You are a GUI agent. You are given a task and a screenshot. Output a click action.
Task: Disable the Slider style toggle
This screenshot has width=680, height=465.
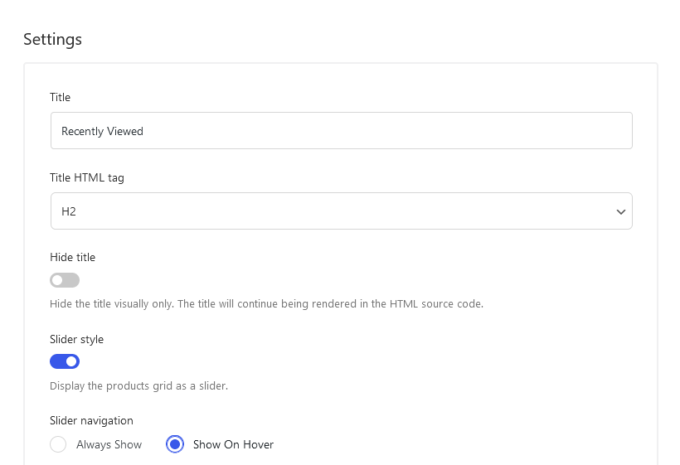coord(65,361)
